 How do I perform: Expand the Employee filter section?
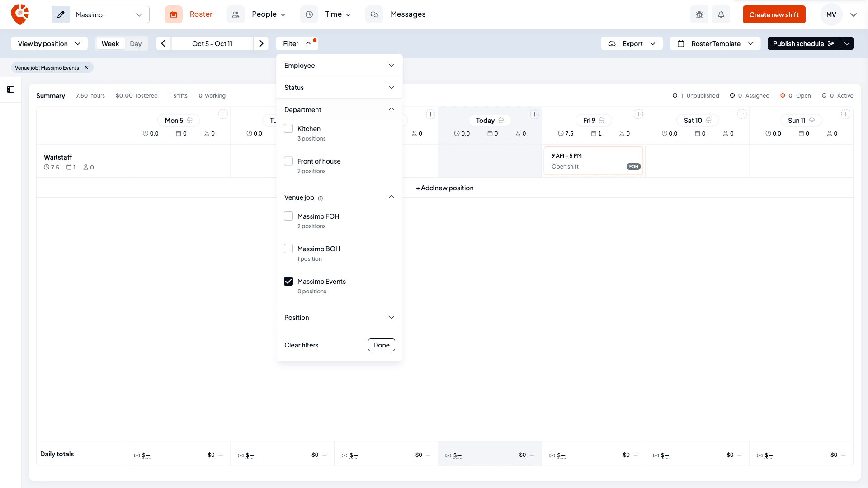[339, 65]
